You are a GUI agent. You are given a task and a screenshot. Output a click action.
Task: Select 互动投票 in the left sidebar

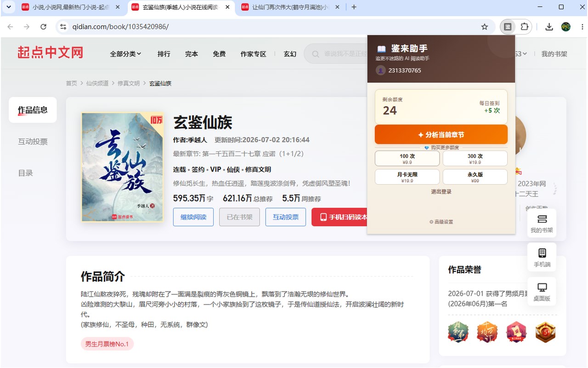point(33,142)
